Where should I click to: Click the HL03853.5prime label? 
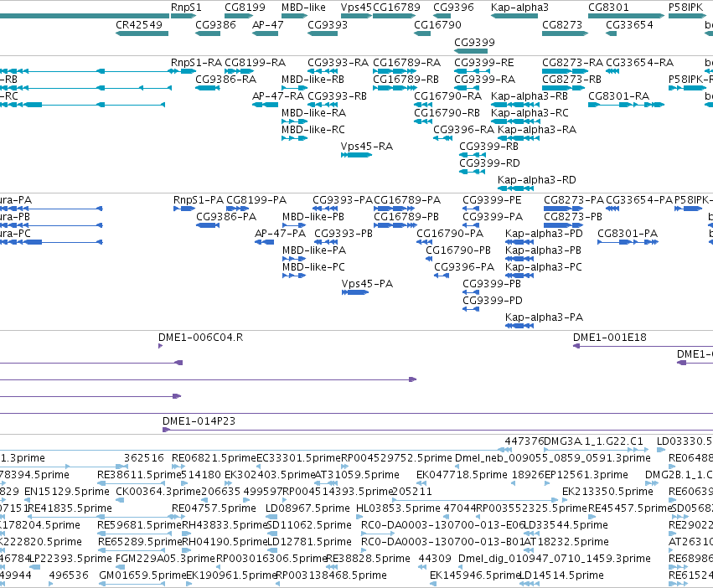click(398, 508)
